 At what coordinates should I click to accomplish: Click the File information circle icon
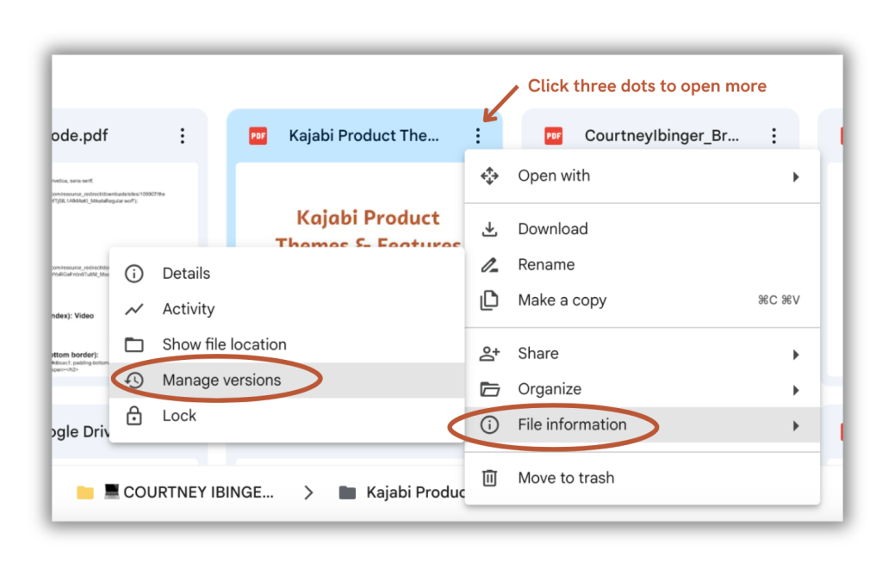(x=489, y=424)
